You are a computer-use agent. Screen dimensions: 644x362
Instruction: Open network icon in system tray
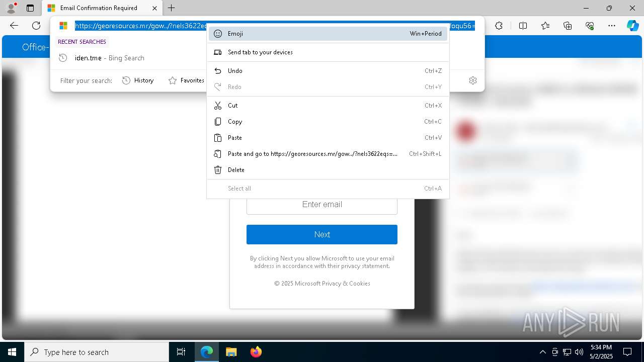[567, 352]
